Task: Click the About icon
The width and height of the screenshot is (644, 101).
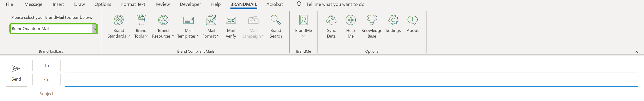Action: [412, 20]
